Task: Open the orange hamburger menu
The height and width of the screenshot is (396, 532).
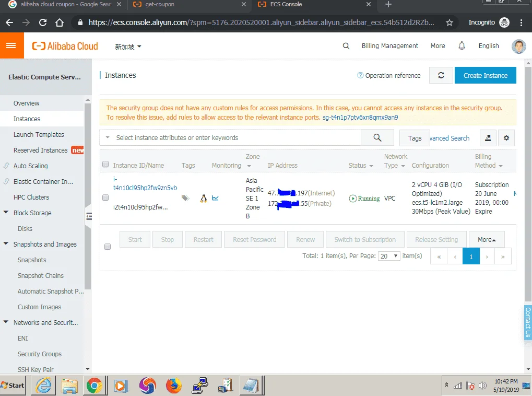Action: (11, 45)
